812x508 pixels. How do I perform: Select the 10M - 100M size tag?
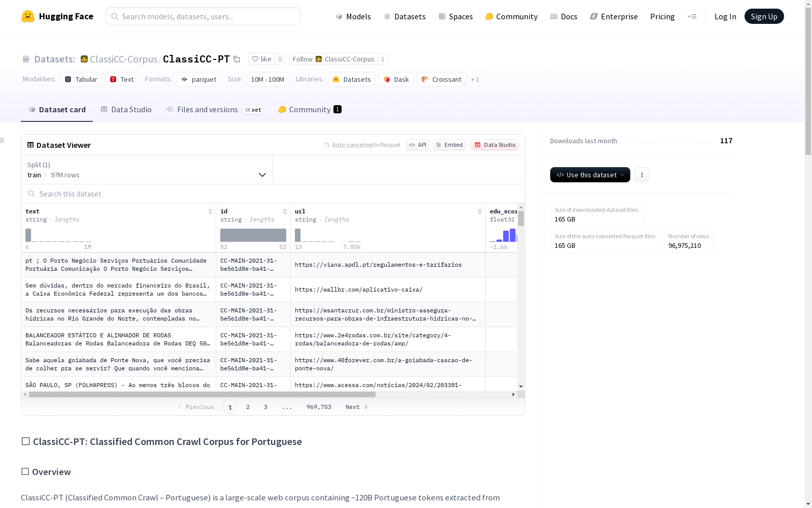pos(267,79)
